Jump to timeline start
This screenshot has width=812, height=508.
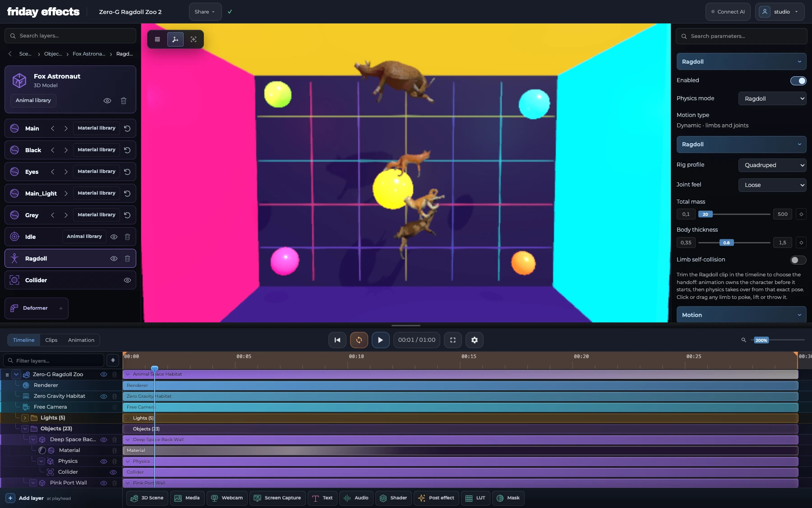click(337, 340)
